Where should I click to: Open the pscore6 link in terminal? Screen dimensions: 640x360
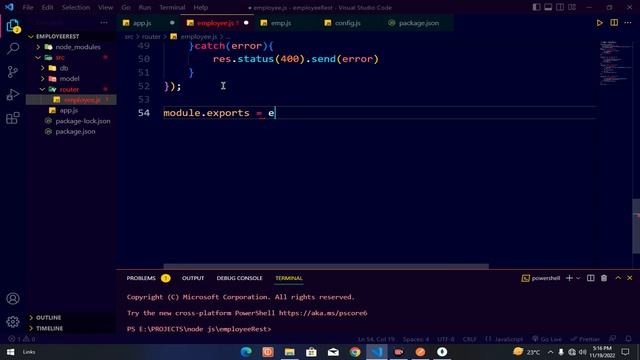(x=323, y=313)
